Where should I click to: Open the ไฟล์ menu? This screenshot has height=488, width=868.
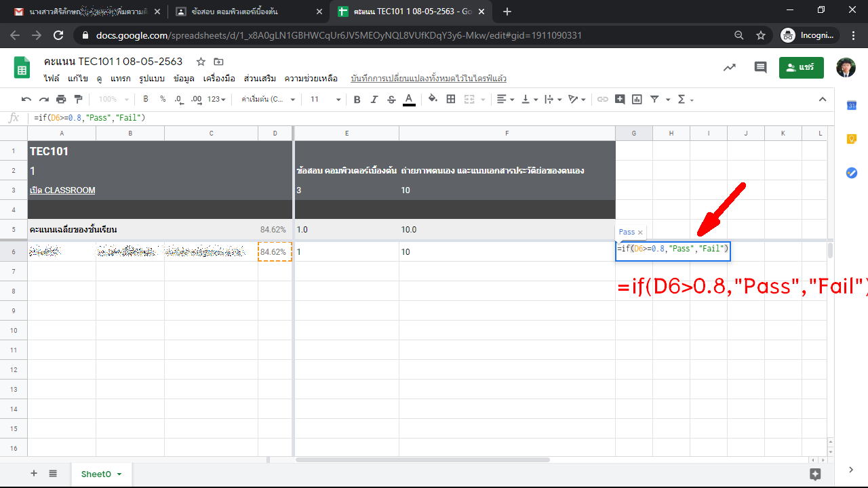pos(52,79)
